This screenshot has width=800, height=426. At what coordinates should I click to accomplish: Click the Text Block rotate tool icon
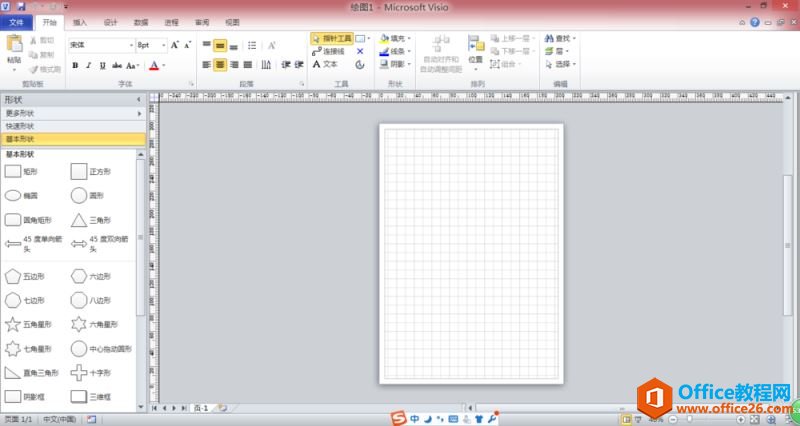coord(360,64)
